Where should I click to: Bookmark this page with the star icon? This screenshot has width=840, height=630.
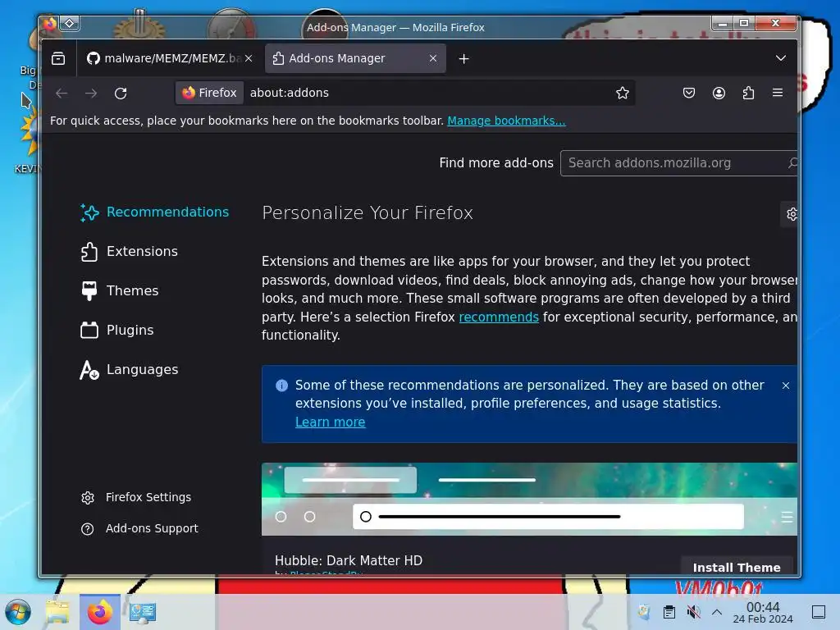pyautogui.click(x=622, y=94)
